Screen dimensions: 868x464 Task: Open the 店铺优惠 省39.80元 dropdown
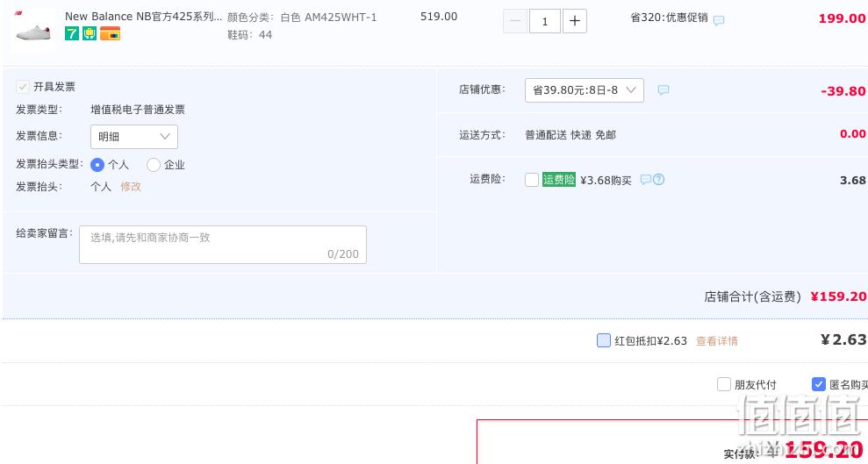pos(584,90)
